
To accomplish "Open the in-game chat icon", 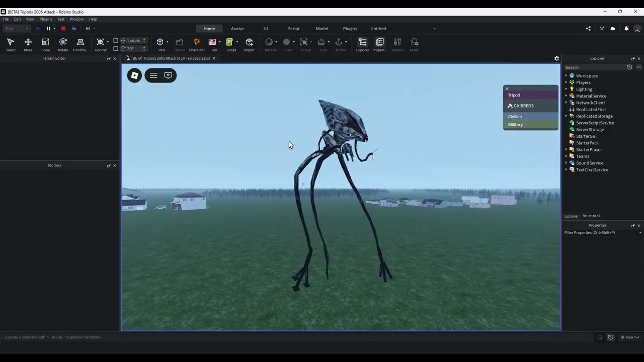I will tap(168, 75).
